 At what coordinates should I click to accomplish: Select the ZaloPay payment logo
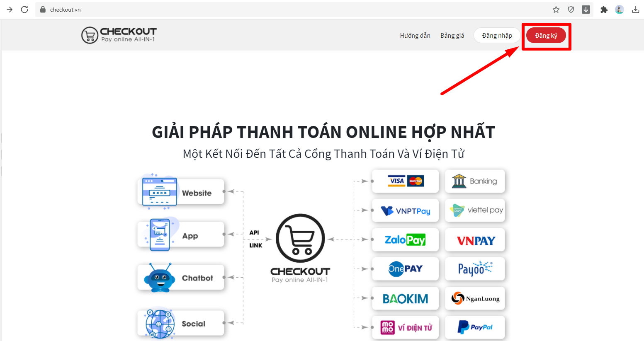(x=405, y=239)
